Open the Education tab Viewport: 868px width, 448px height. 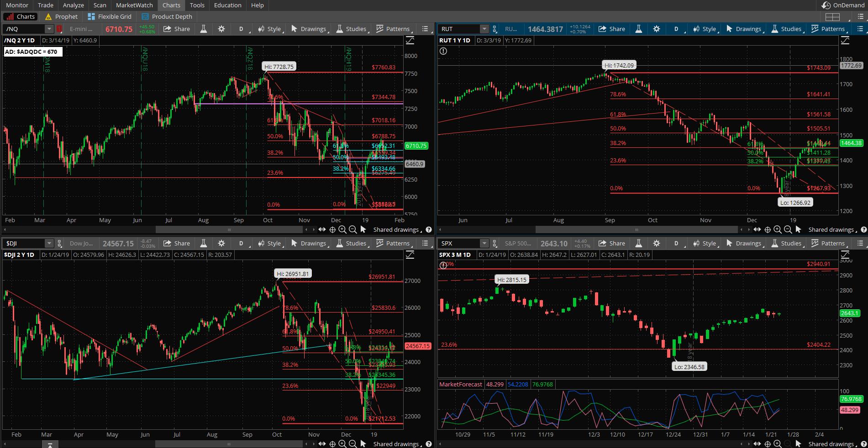227,5
